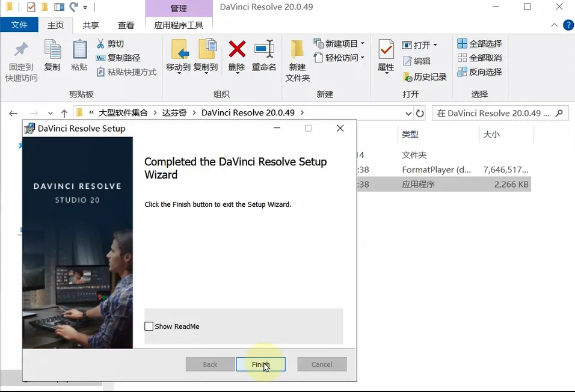Switch to the 应用程序工具 tab
575x392 pixels.
pyautogui.click(x=179, y=25)
